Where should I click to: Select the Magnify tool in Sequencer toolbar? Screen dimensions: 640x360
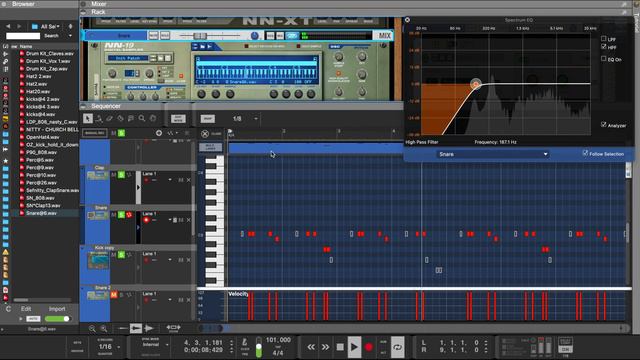142,118
